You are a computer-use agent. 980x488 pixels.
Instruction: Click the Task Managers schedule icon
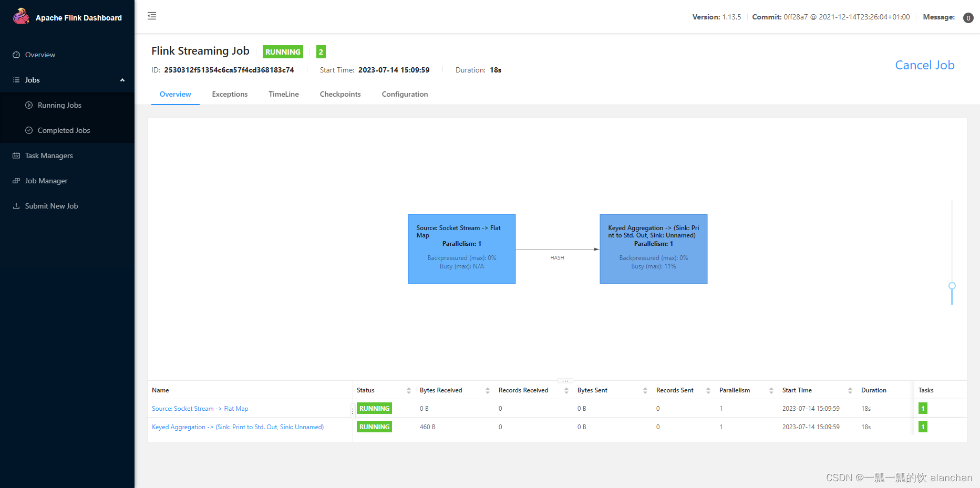[16, 155]
